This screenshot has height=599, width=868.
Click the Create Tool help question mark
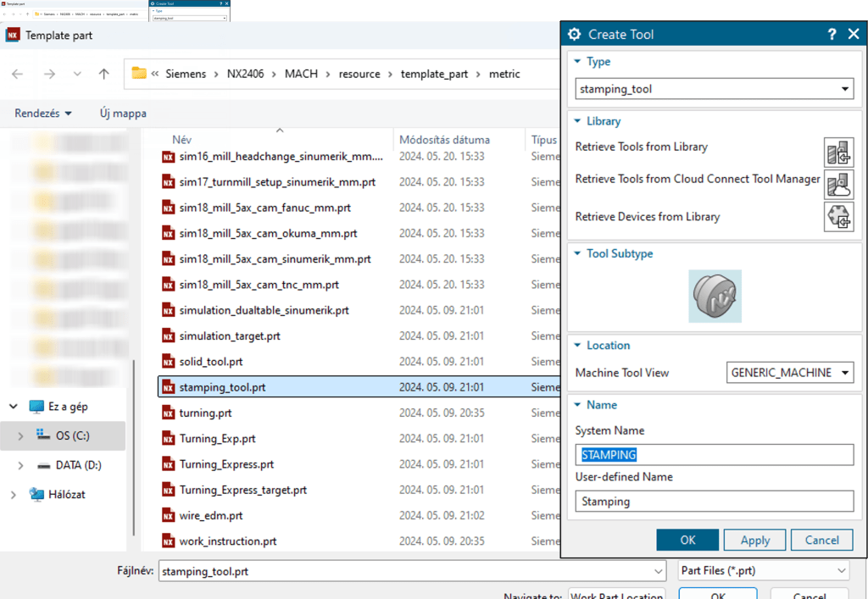pos(832,35)
